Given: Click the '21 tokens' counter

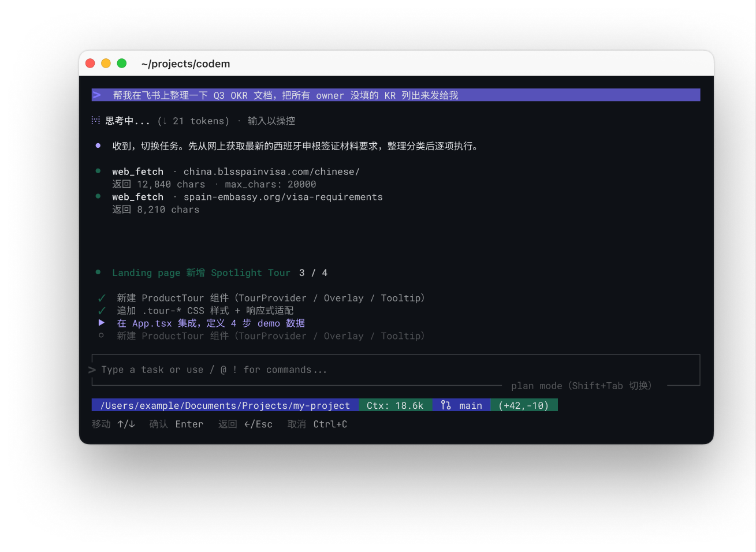Looking at the screenshot, I should coord(198,121).
